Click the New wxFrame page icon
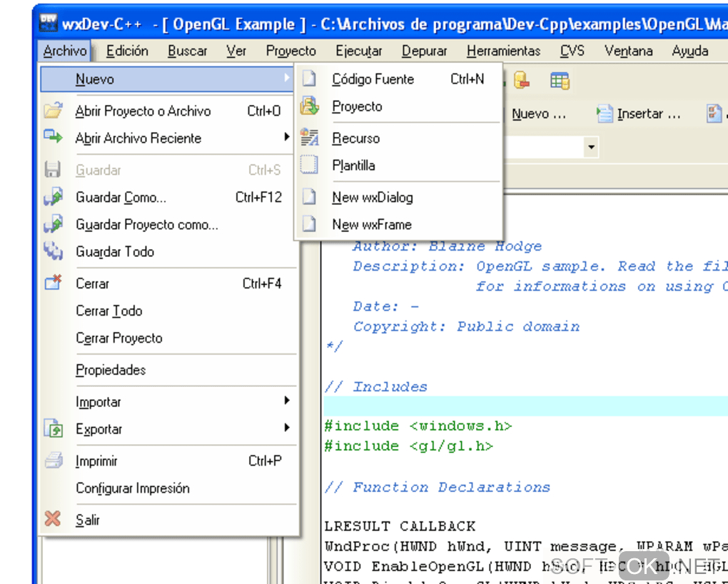728x584 pixels. [x=309, y=224]
